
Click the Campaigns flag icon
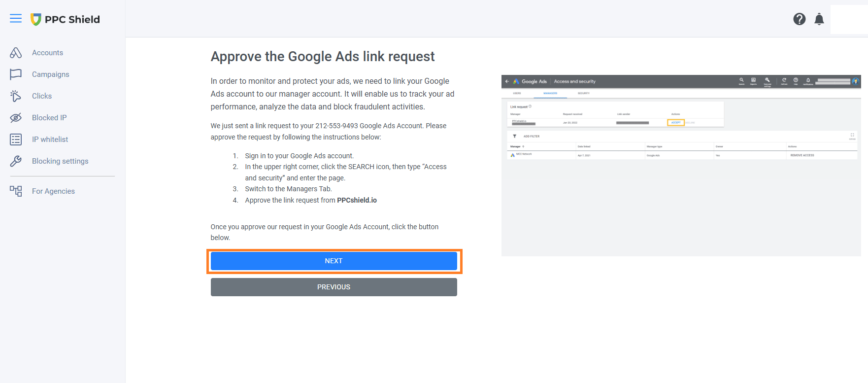16,74
